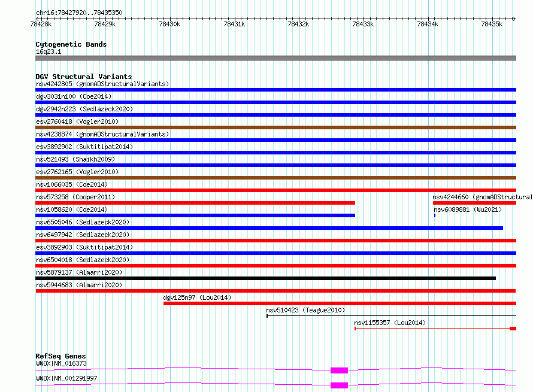Select the blue bar of nsv6505046

[269, 228]
